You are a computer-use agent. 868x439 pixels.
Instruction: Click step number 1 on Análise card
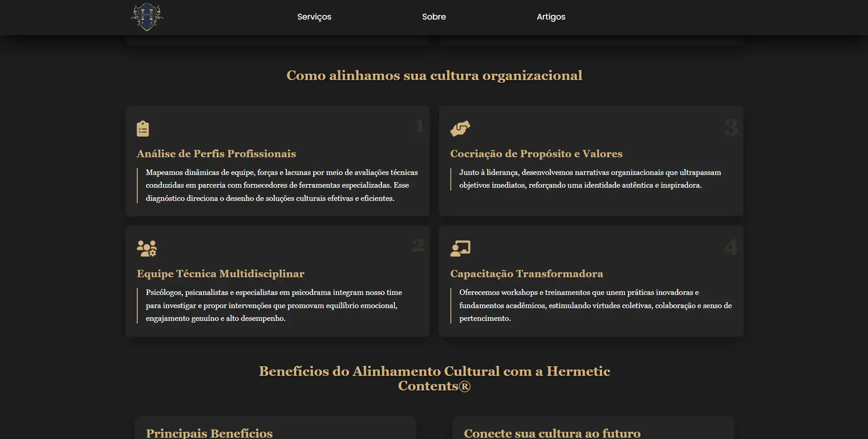[x=419, y=125]
